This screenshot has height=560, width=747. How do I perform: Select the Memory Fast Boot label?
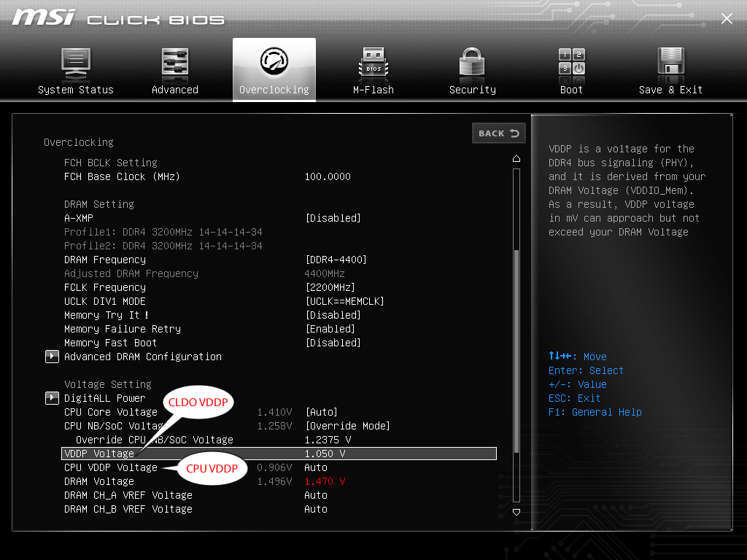pyautogui.click(x=111, y=343)
